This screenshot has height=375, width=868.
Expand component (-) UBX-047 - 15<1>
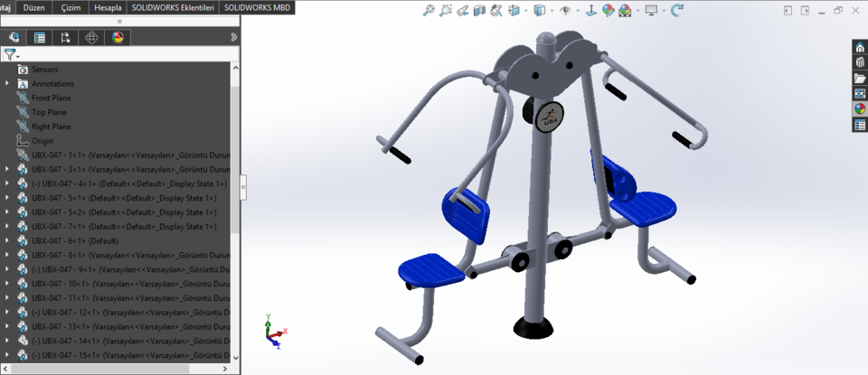click(x=7, y=355)
